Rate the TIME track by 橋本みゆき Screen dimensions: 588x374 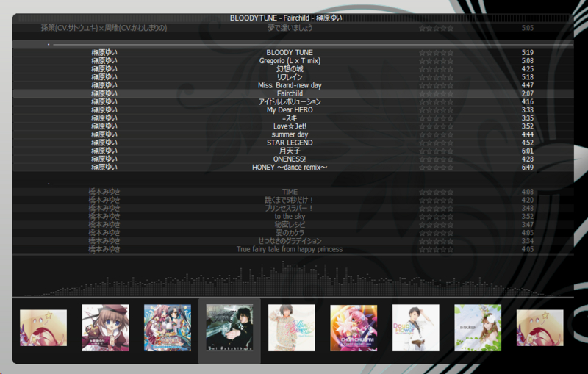pyautogui.click(x=436, y=193)
